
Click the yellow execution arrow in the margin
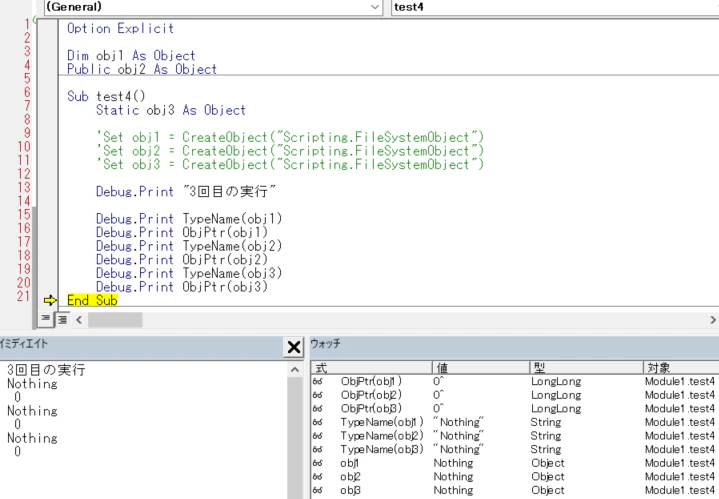pos(50,300)
